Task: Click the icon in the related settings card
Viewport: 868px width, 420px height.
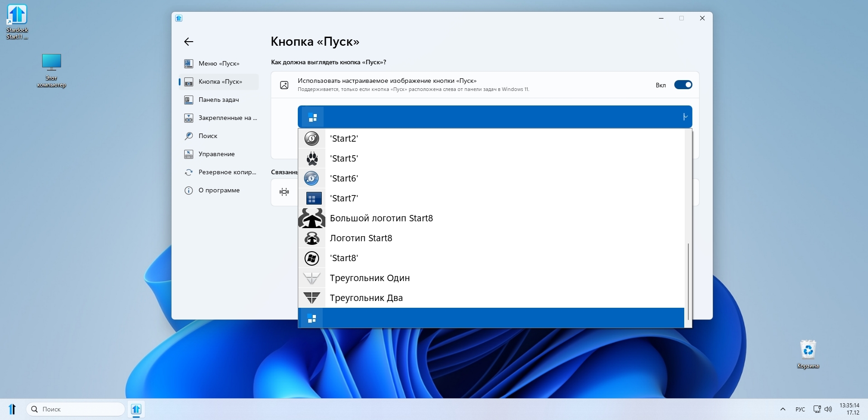Action: (284, 192)
